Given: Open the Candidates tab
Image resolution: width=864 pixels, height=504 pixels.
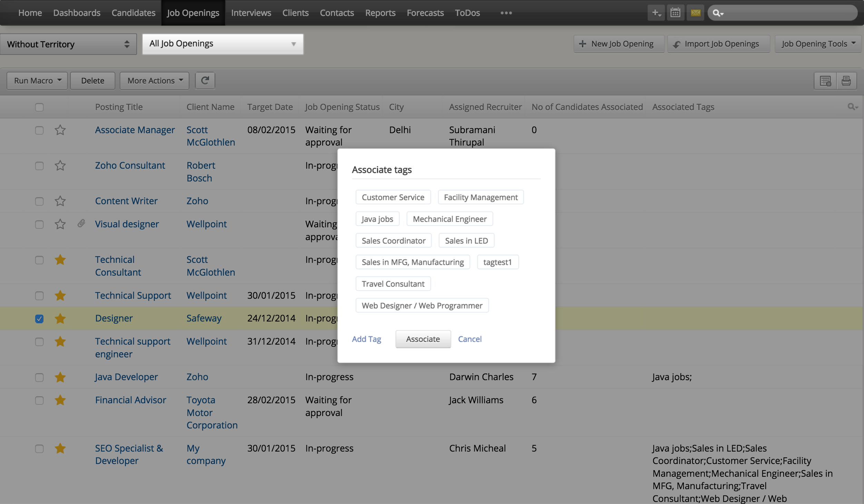Looking at the screenshot, I should [x=133, y=13].
